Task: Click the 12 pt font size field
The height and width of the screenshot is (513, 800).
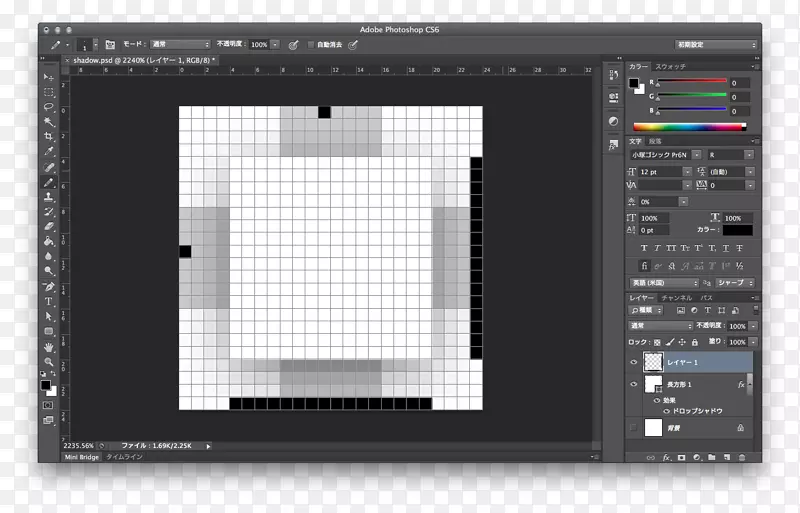Action: (661, 171)
